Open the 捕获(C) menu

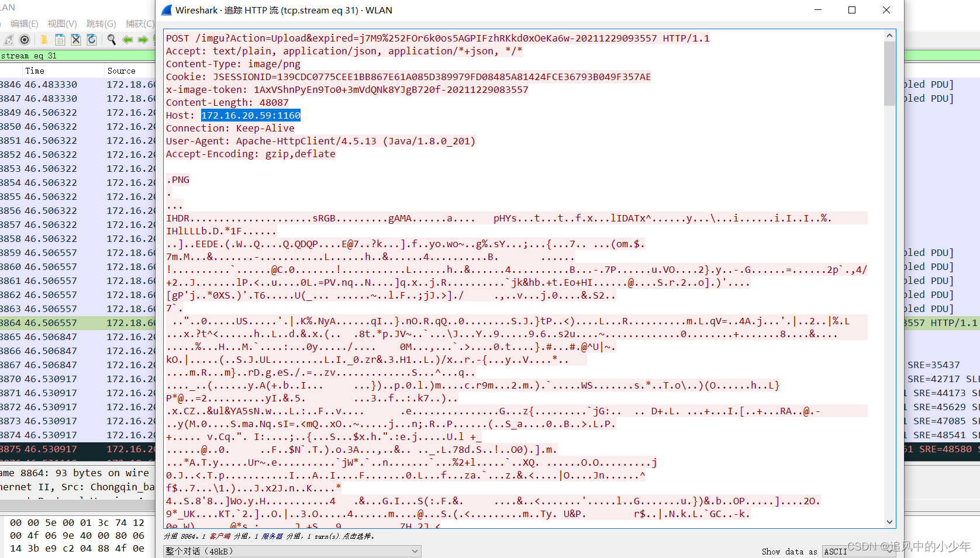[x=140, y=24]
